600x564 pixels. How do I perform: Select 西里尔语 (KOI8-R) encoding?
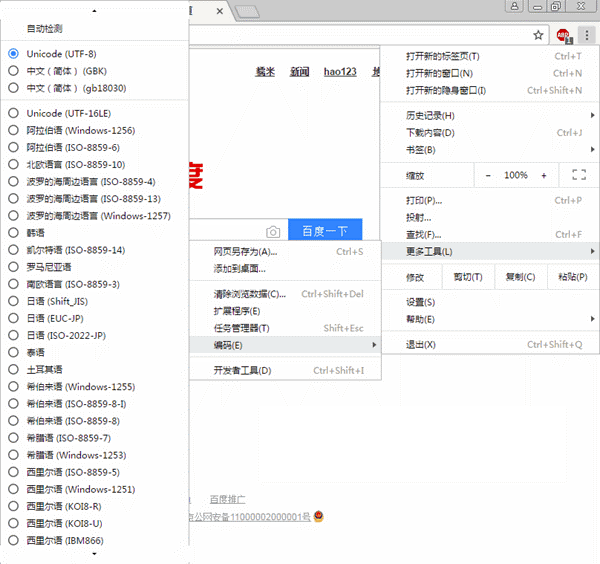[x=95, y=507]
